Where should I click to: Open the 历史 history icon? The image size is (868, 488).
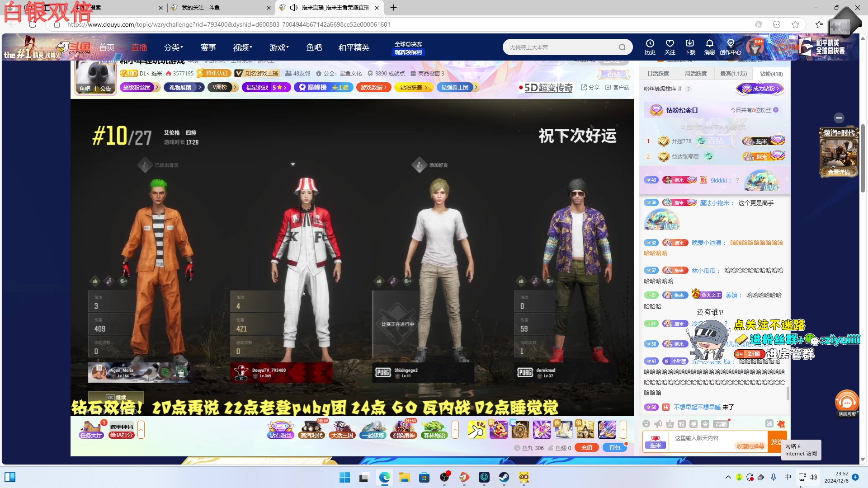coord(650,47)
